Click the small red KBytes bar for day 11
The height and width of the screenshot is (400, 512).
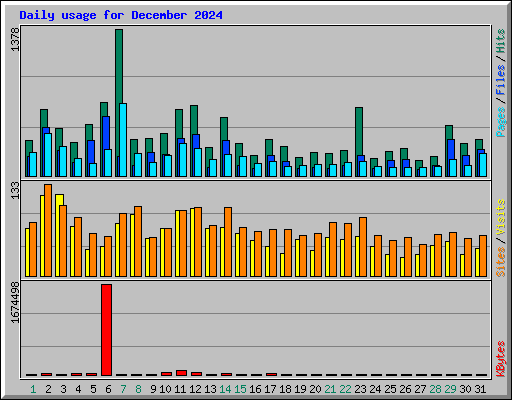point(182,373)
